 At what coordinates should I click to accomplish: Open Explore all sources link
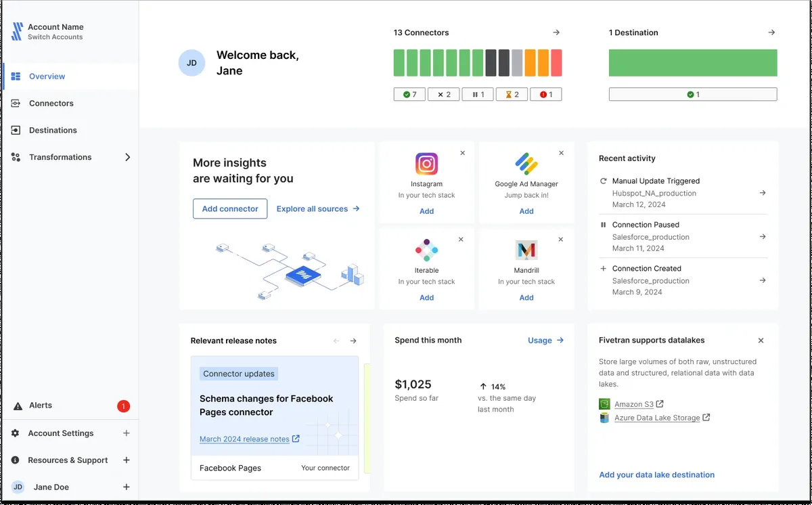click(x=318, y=209)
